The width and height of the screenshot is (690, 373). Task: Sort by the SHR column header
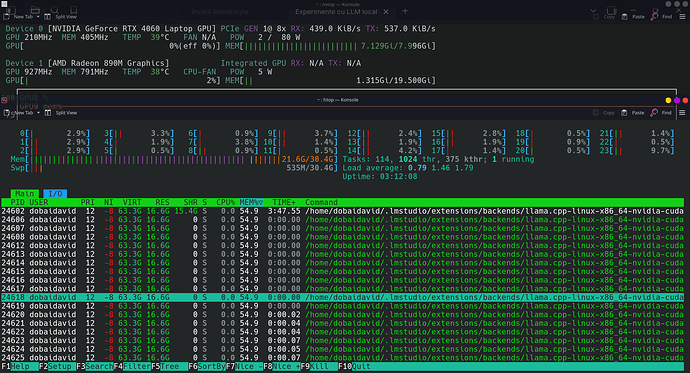coord(191,202)
